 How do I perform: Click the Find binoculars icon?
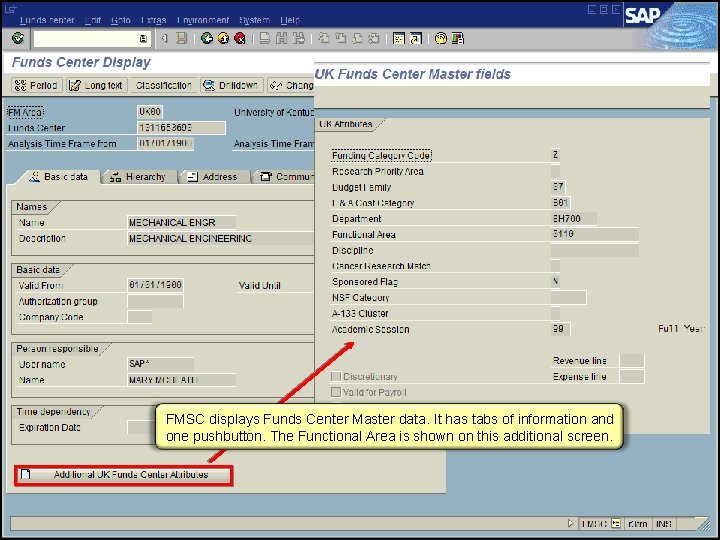pyautogui.click(x=281, y=38)
